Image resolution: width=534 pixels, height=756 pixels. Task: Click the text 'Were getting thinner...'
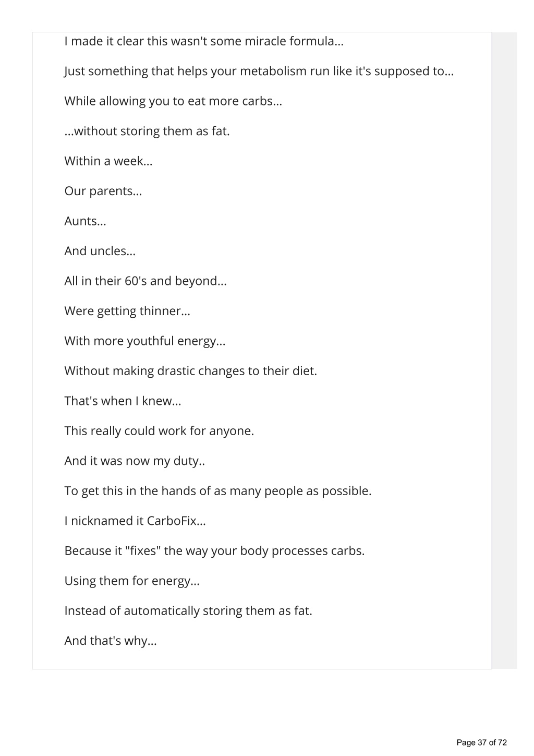point(127,311)
